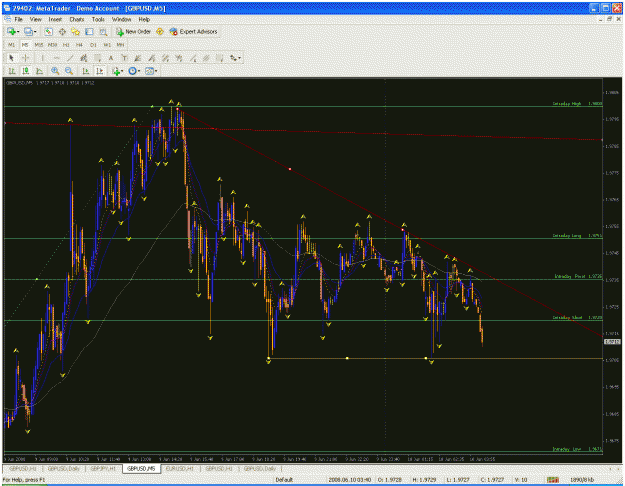
Task: Launch MetaEditor with the yellow diamond icon
Action: 160,31
